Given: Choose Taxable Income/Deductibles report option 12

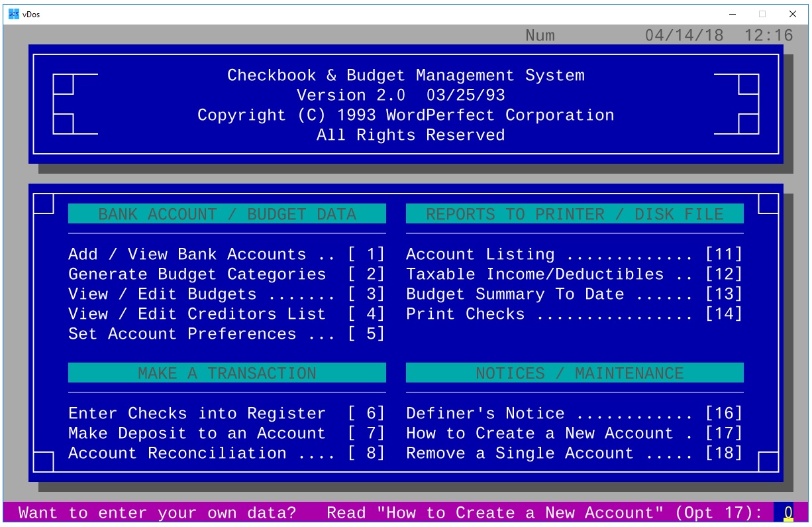Looking at the screenshot, I should pyautogui.click(x=574, y=274).
